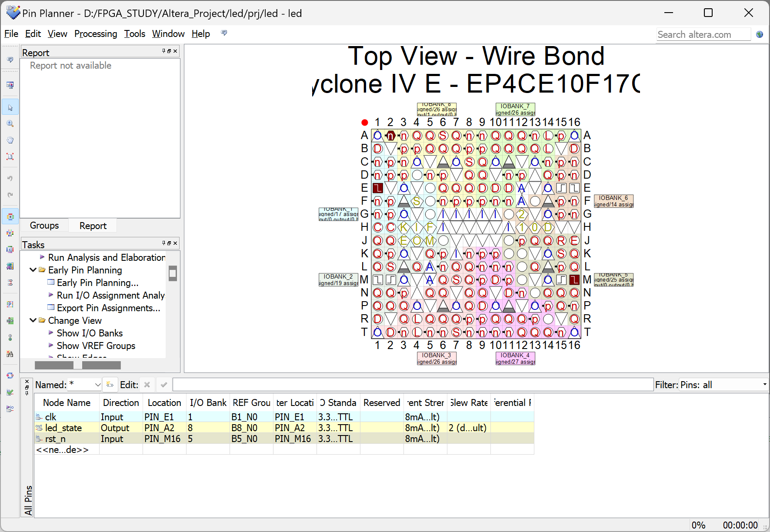
Task: Choose the hand pan tool
Action: click(10, 140)
